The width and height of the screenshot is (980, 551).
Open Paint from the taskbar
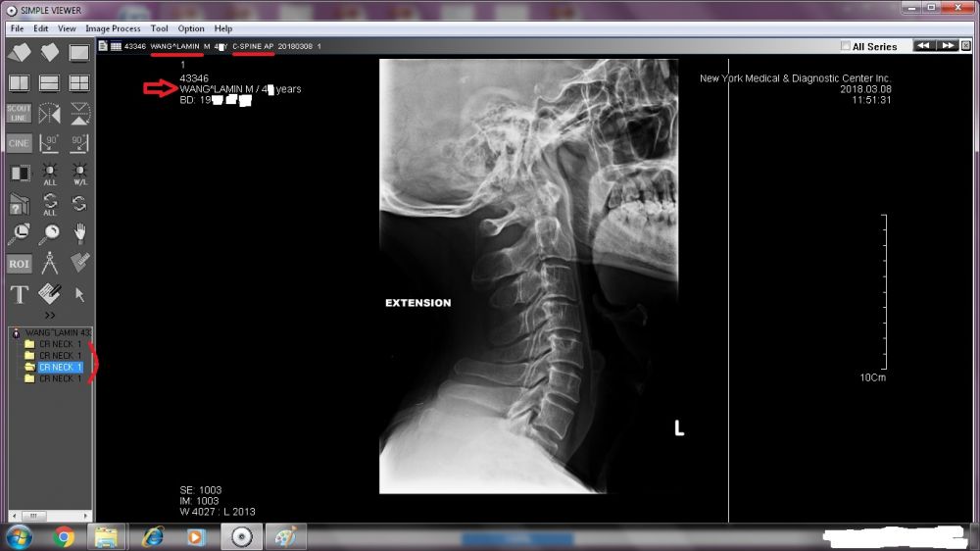click(x=286, y=536)
